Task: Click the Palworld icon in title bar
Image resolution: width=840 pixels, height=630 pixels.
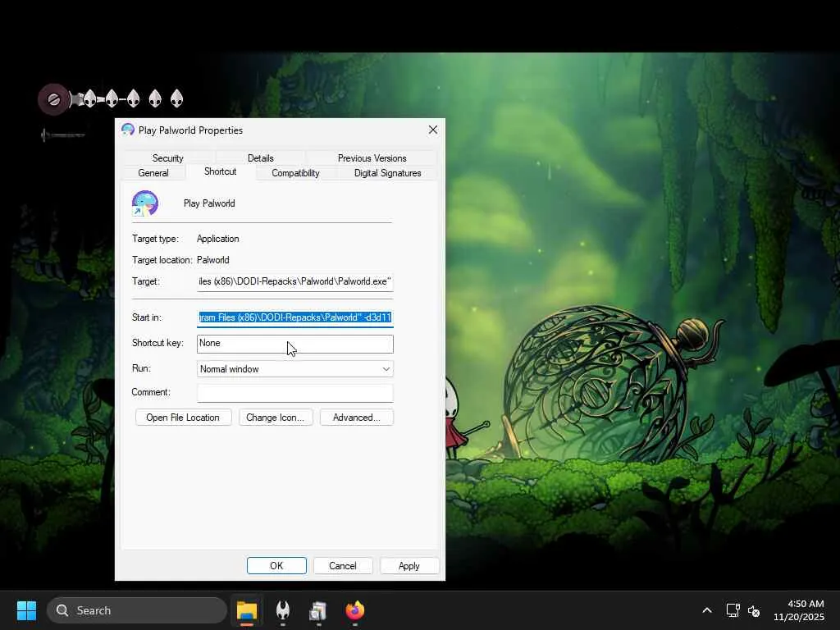Action: pyautogui.click(x=127, y=130)
